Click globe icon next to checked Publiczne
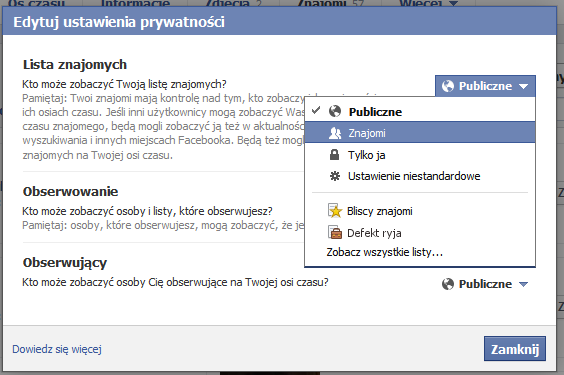The image size is (564, 375). pos(335,111)
